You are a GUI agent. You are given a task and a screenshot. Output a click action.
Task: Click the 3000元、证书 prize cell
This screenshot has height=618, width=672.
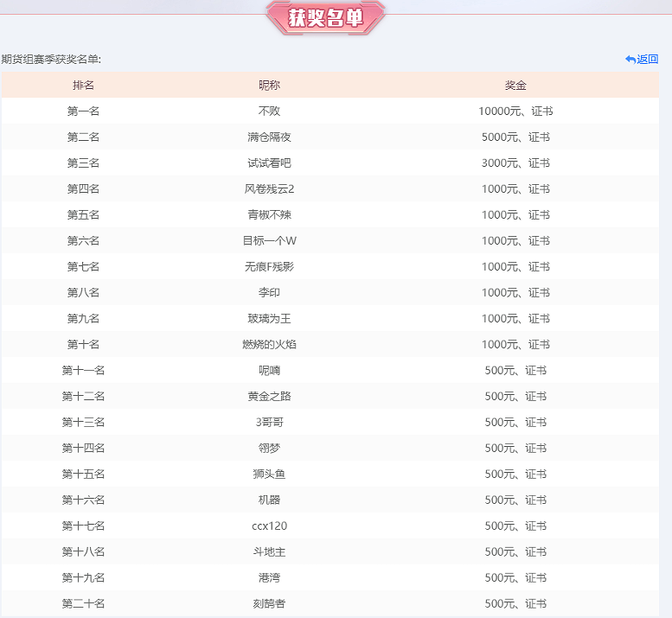515,163
